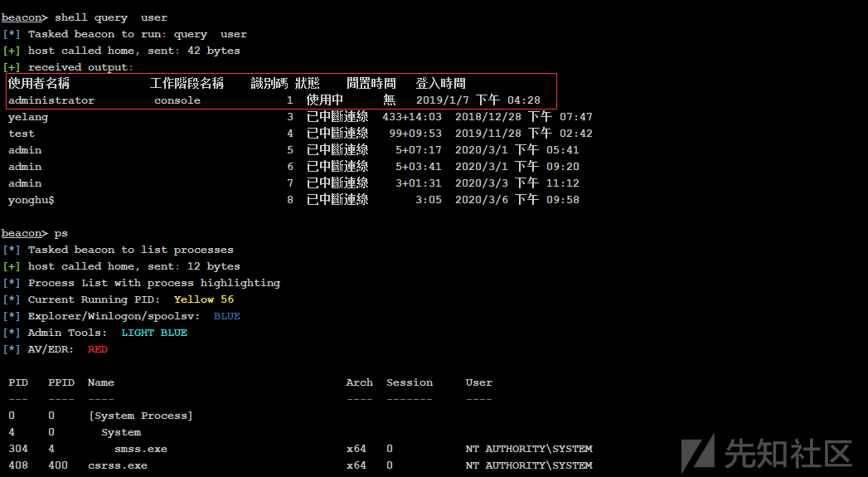The width and height of the screenshot is (868, 477).
Task: Click the 'console' session name
Action: [x=177, y=100]
